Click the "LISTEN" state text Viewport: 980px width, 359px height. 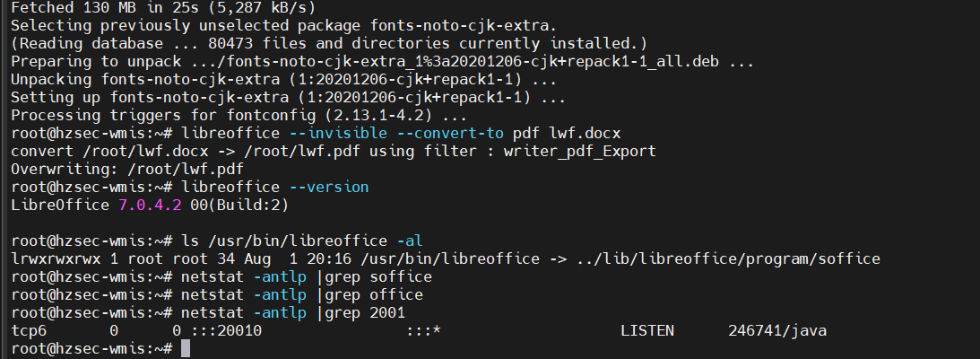(x=646, y=330)
